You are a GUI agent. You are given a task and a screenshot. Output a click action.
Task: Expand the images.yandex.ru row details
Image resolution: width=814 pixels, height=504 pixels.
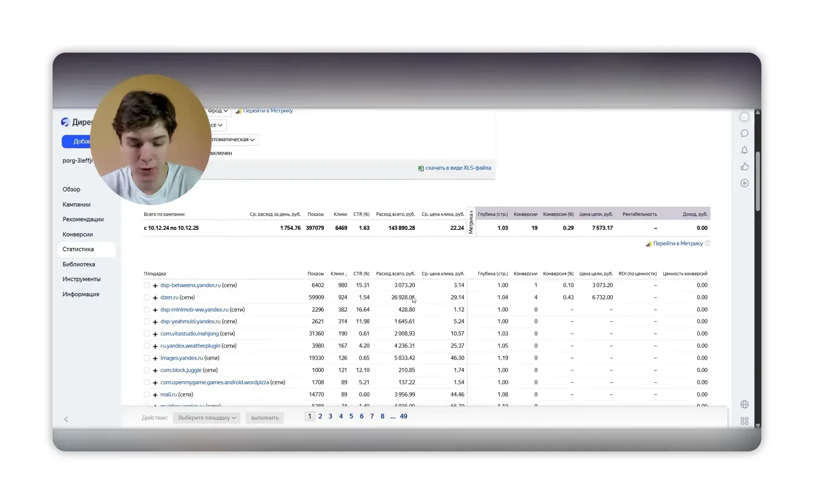(x=155, y=358)
